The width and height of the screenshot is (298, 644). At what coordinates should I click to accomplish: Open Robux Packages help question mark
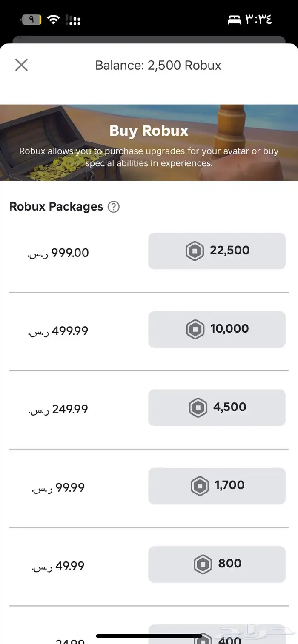click(114, 207)
